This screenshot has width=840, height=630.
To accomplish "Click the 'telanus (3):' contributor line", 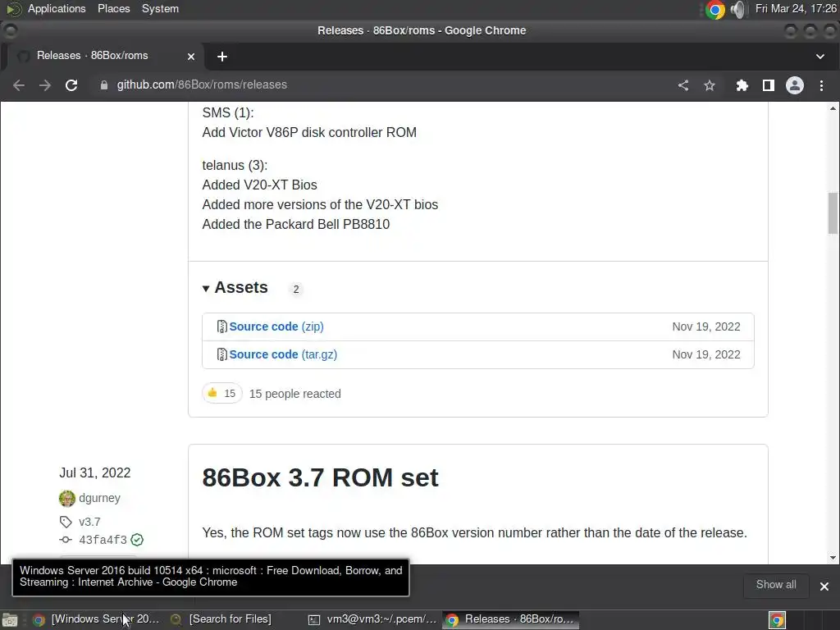I will [x=235, y=165].
